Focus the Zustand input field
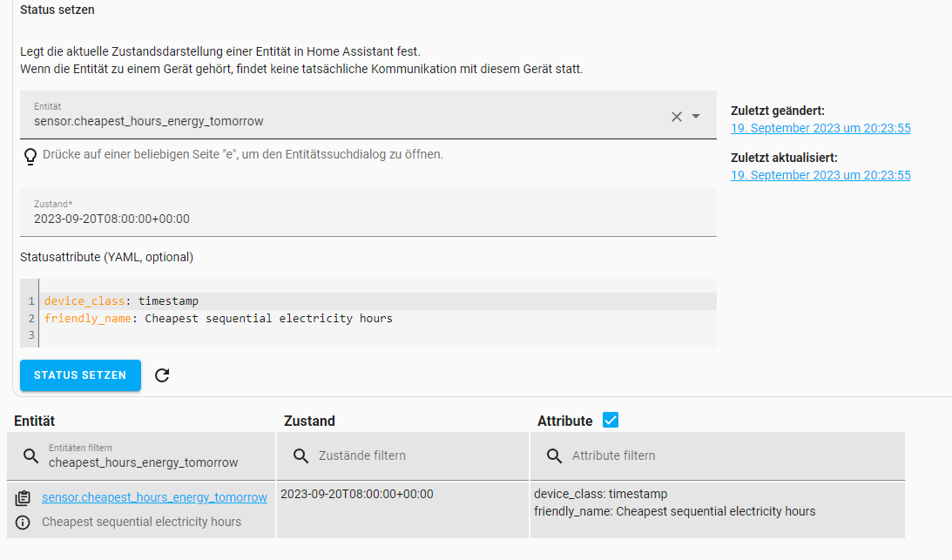This screenshot has height=560, width=952. click(x=368, y=213)
